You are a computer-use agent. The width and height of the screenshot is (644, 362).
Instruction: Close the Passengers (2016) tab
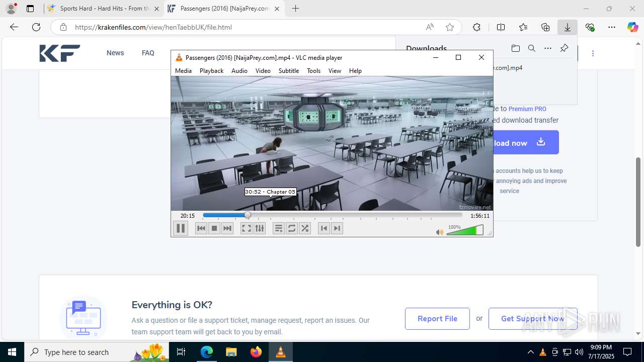click(x=277, y=9)
